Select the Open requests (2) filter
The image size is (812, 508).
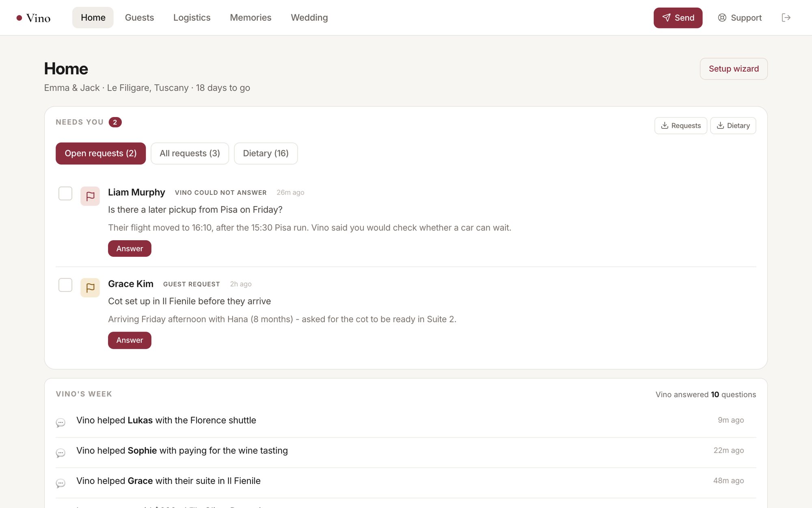pos(101,153)
